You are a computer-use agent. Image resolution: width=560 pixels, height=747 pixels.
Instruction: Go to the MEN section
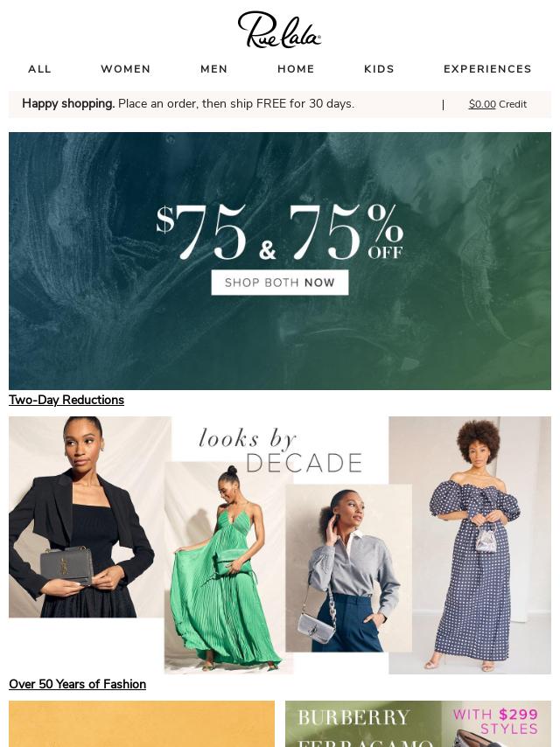click(214, 69)
